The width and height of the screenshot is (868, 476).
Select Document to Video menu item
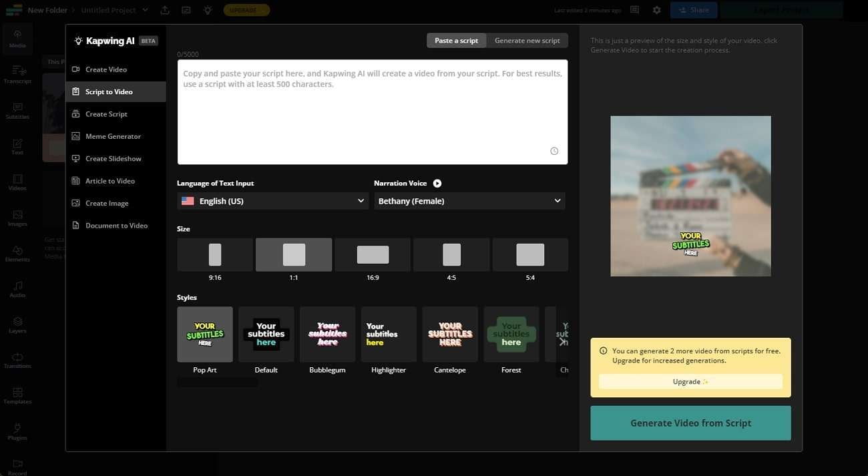click(x=116, y=226)
